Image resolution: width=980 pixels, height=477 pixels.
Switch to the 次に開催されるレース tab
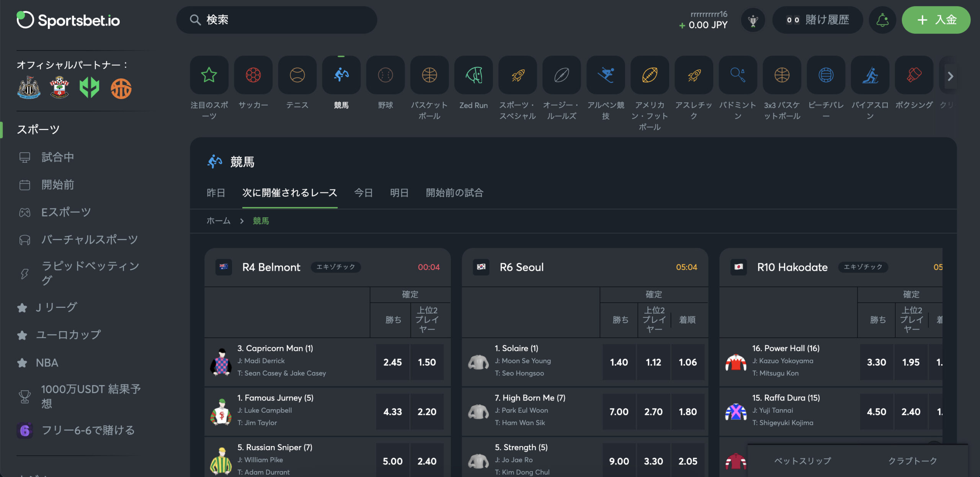[x=290, y=193]
